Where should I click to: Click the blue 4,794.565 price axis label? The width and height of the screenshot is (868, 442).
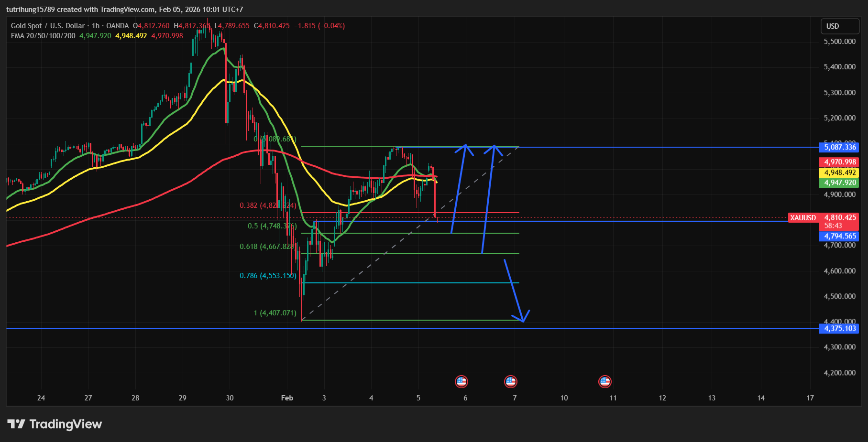coord(839,236)
